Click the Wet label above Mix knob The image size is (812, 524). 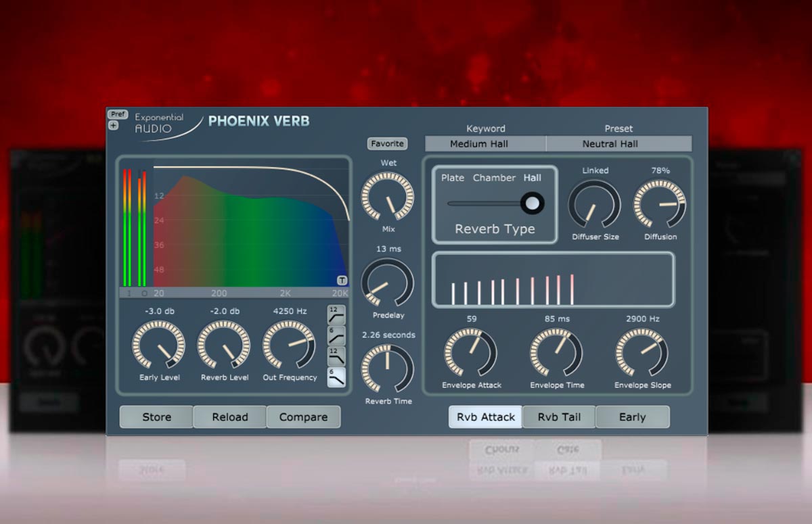pyautogui.click(x=388, y=163)
